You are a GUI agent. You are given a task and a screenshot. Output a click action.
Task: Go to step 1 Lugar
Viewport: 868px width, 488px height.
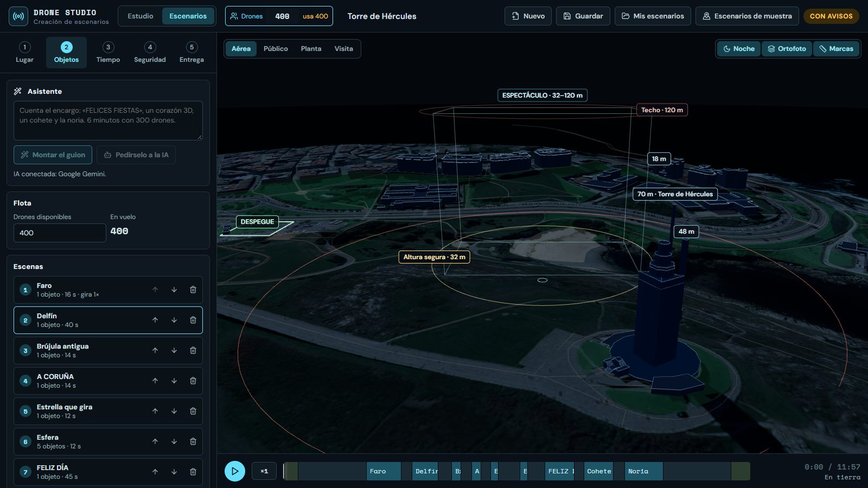tap(24, 53)
